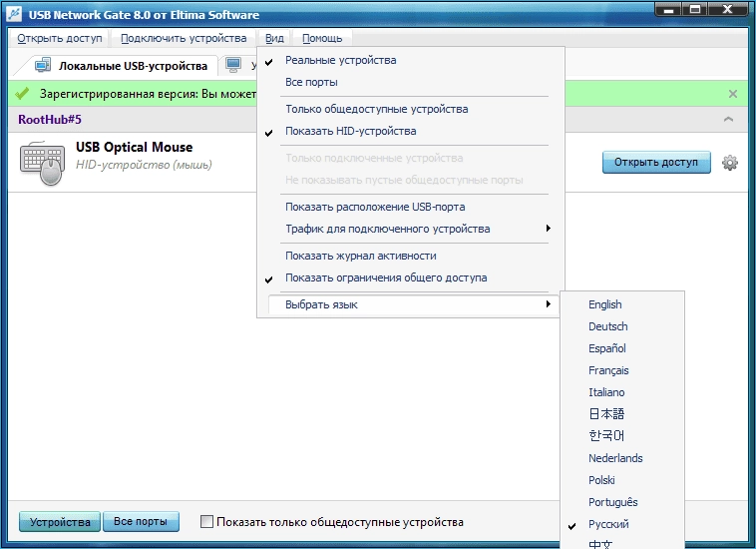The width and height of the screenshot is (756, 549).
Task: Click the remote devices tab monitor icon
Action: 233,65
